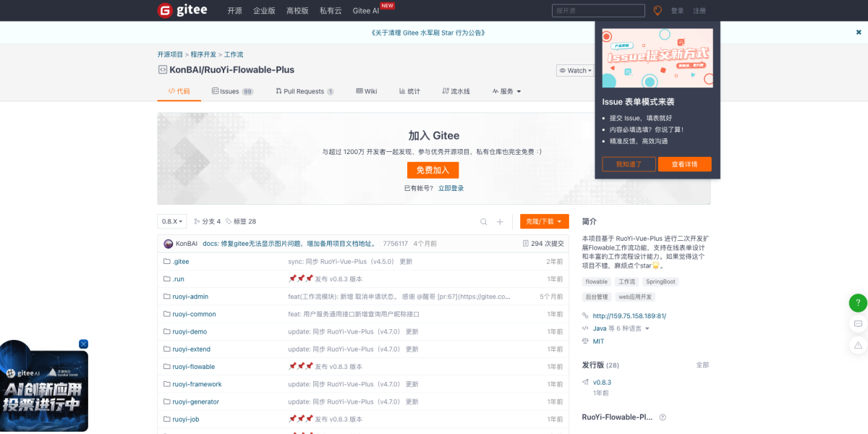
Task: Click the web应用开发 topic tag
Action: tap(634, 297)
